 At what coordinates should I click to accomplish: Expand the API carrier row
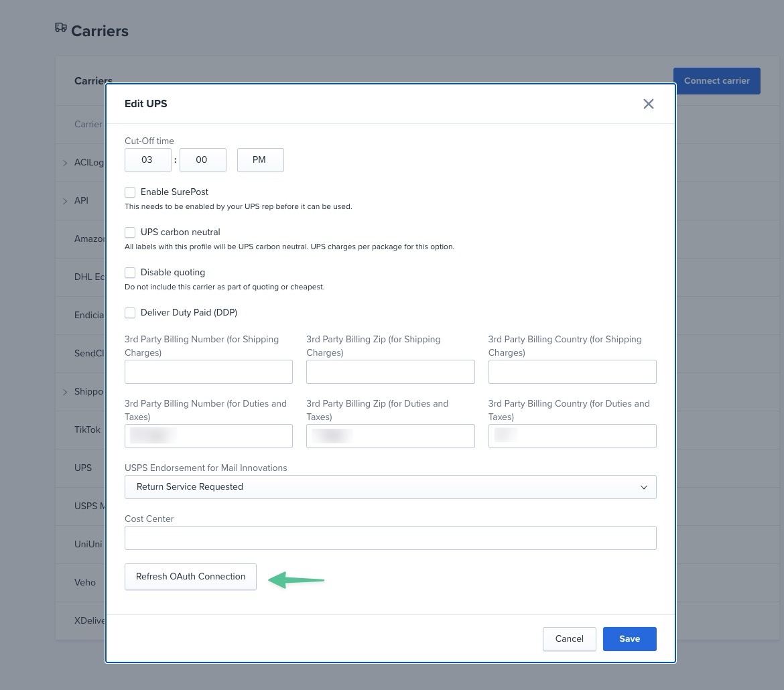pyautogui.click(x=65, y=201)
